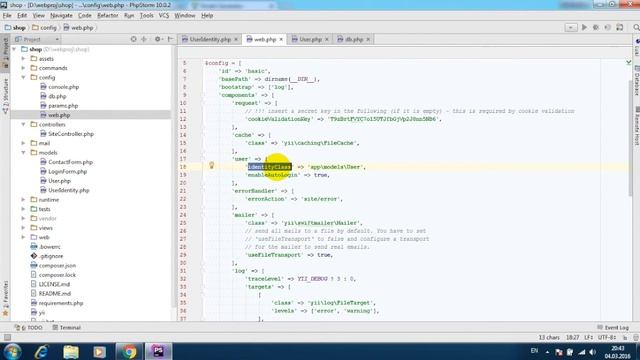Collapse the controllers folder
This screenshot has height=360, width=640.
[23, 124]
